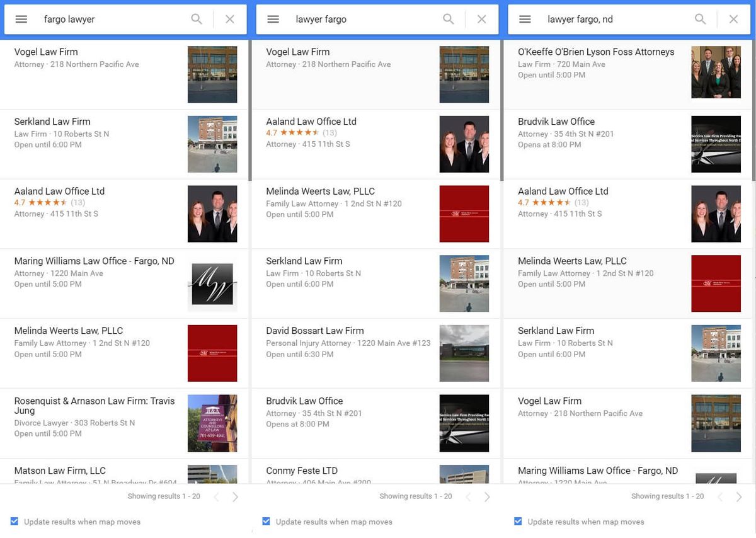
Task: Open hamburger menu in "lawyer fargo" panel
Action: click(273, 20)
